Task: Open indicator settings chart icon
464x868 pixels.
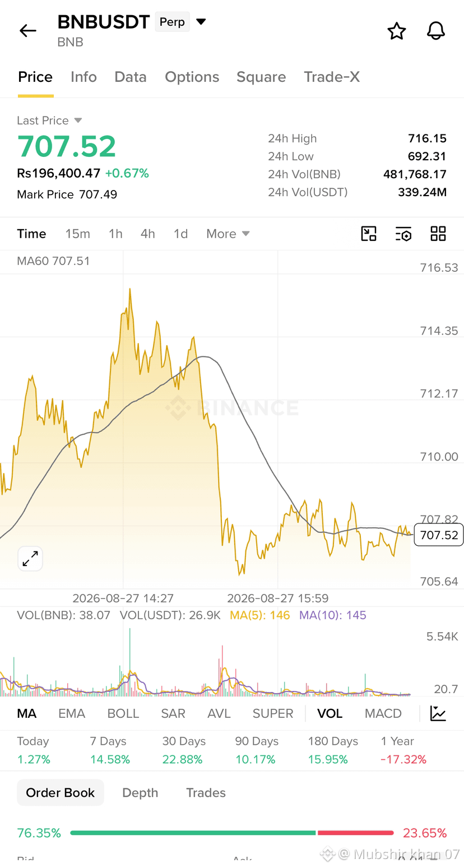Action: coord(438,713)
